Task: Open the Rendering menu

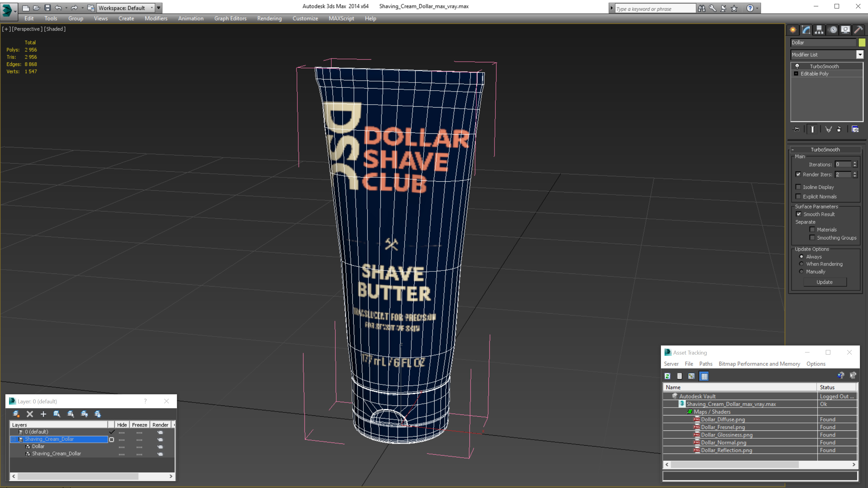Action: point(269,18)
